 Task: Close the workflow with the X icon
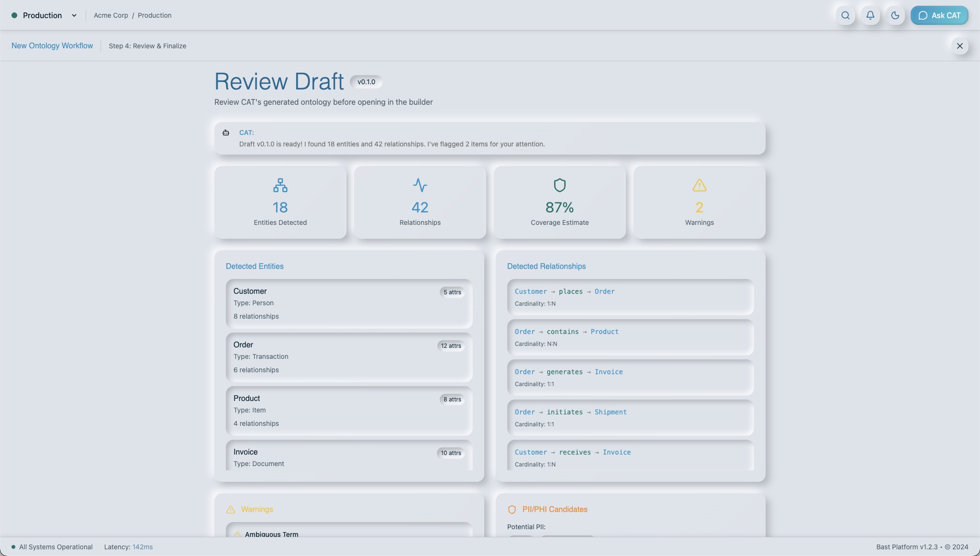pyautogui.click(x=959, y=46)
